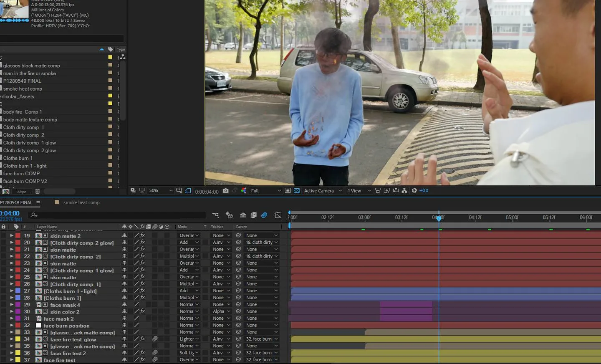Viewport: 601px width, 364px height.
Task: Open the 50% magnification dropdown
Action: 161,190
